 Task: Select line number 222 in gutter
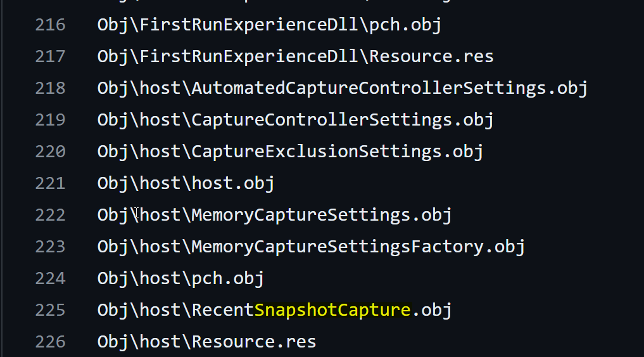(x=50, y=215)
